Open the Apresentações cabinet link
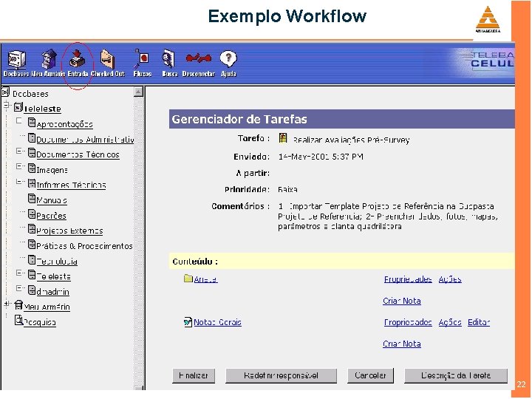532x399 pixels. pyautogui.click(x=64, y=125)
